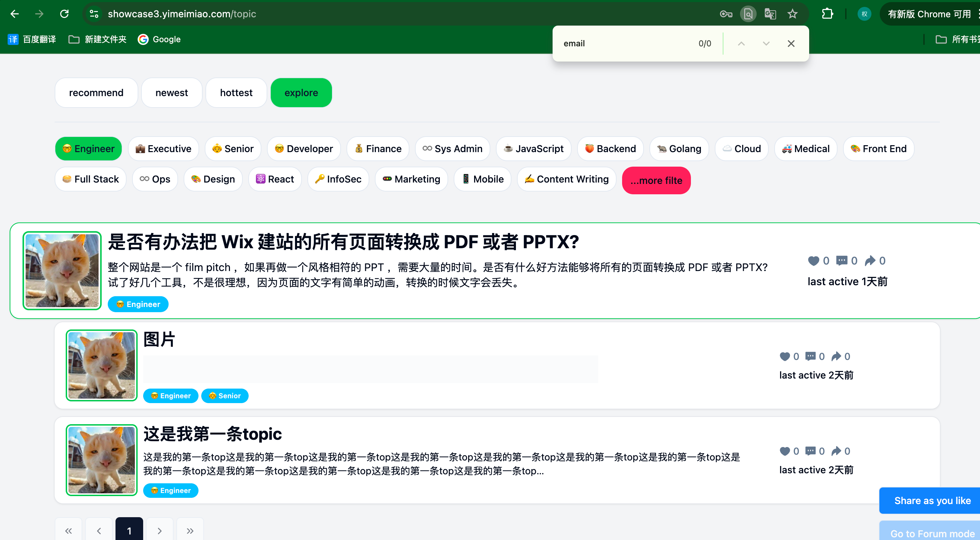The image size is (980, 540).
Task: Expand the more filters red button
Action: (x=656, y=180)
